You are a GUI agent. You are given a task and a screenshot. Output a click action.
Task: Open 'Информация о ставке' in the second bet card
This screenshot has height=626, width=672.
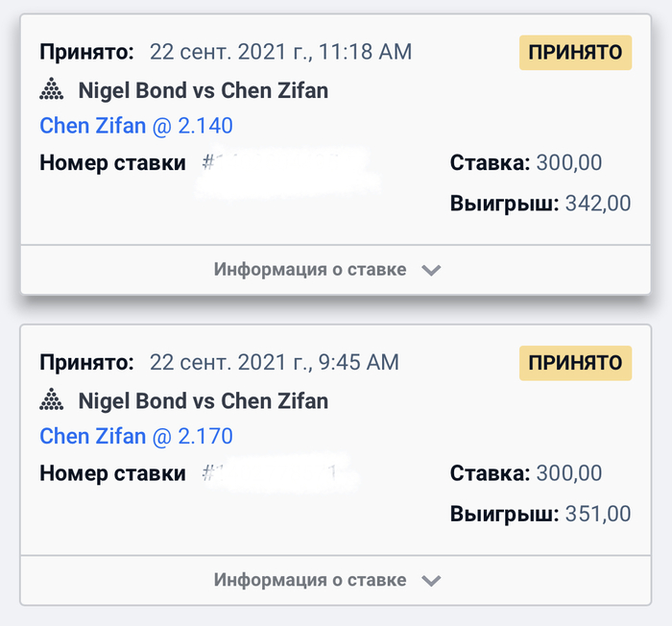click(310, 580)
